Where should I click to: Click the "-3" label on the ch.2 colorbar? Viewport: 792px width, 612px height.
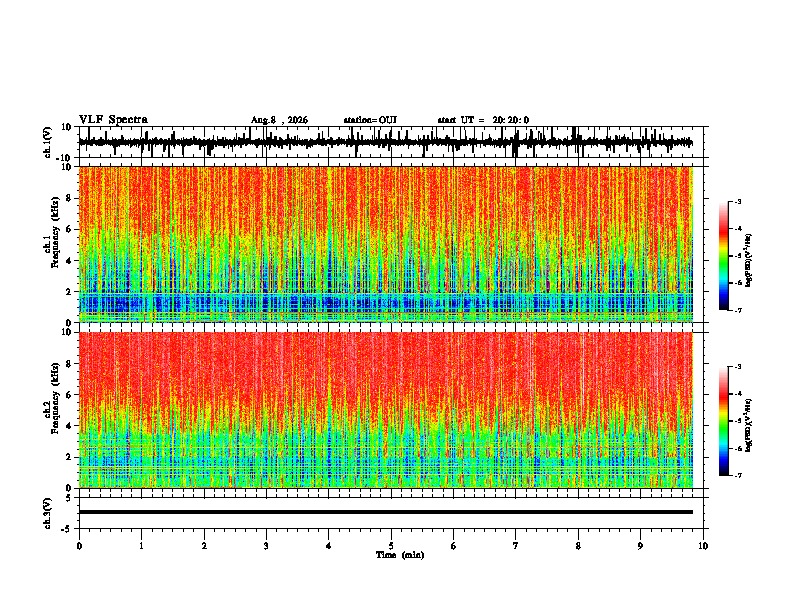coord(738,367)
